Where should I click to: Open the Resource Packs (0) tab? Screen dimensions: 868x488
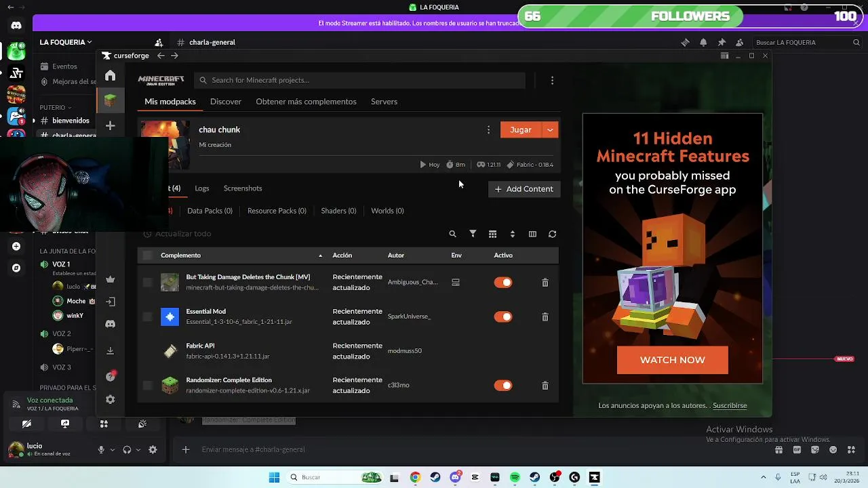277,211
